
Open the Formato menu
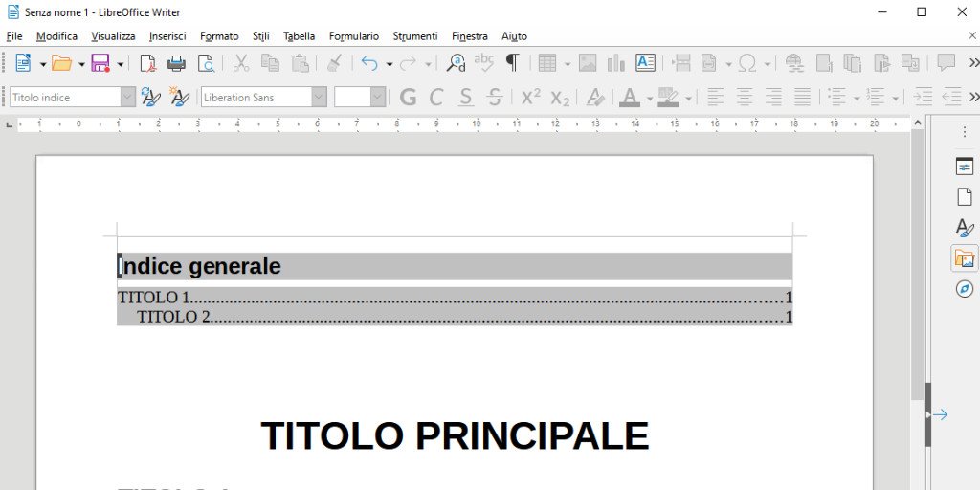219,36
